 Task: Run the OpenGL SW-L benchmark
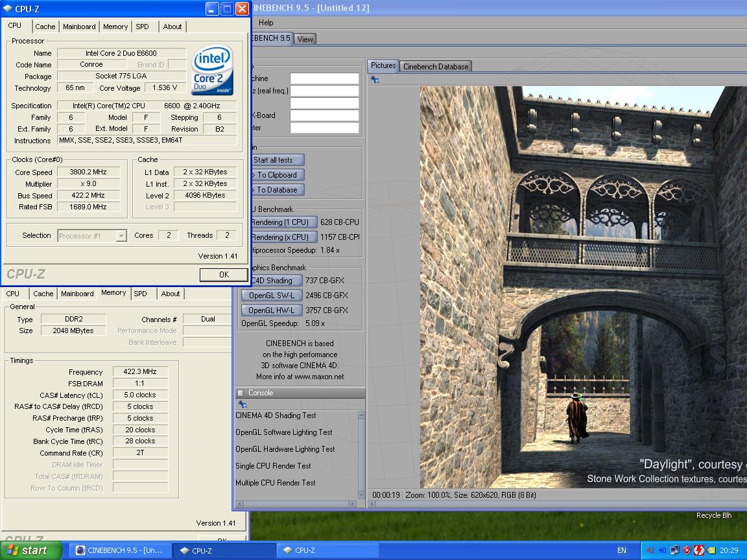tap(272, 296)
